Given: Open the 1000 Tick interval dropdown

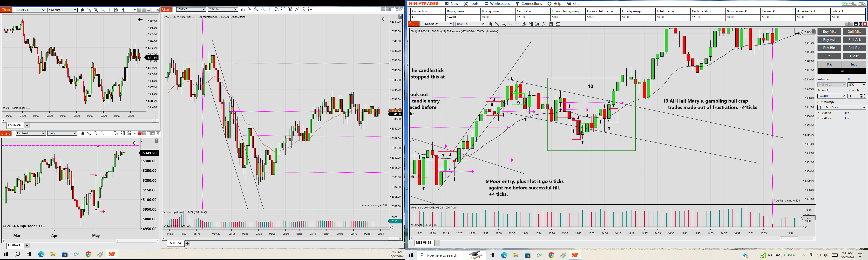Looking at the screenshot, I should [470, 24].
